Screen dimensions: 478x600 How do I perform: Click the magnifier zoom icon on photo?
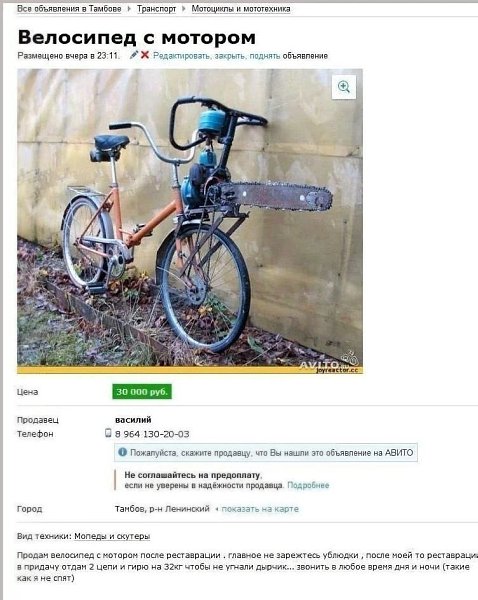click(x=344, y=87)
